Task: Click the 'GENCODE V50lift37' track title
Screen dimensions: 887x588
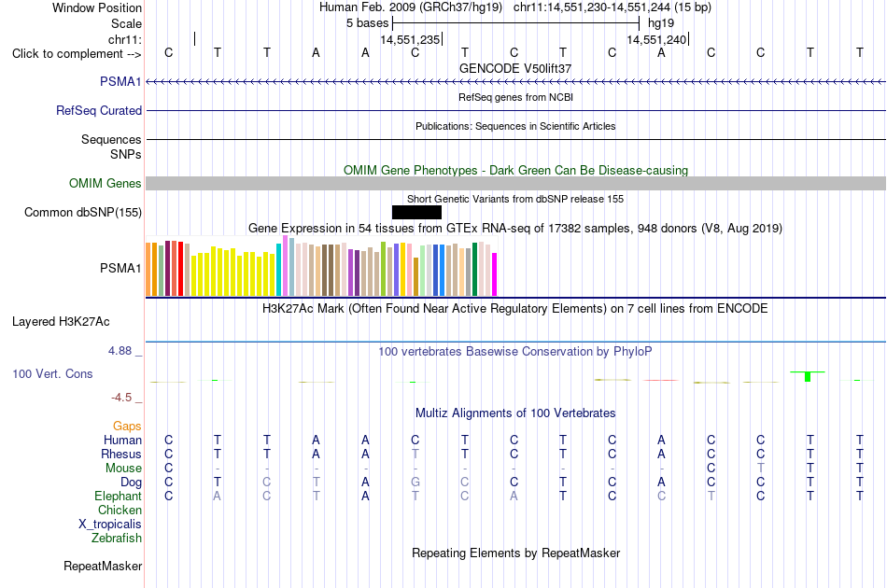Action: pos(515,68)
